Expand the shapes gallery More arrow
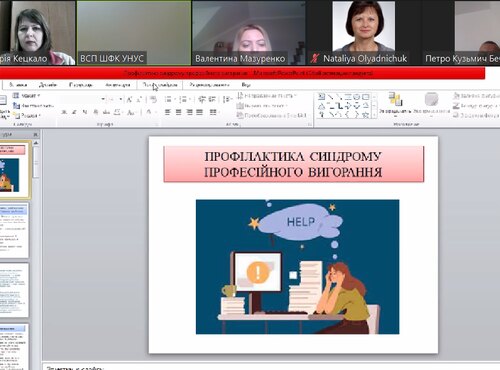The image size is (500, 370). [x=374, y=115]
